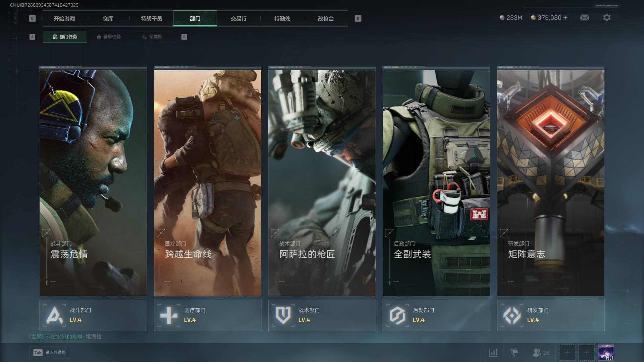Viewport: 644px width, 362px height.
Task: Open the 震荡危情 combat department card
Action: point(93,183)
